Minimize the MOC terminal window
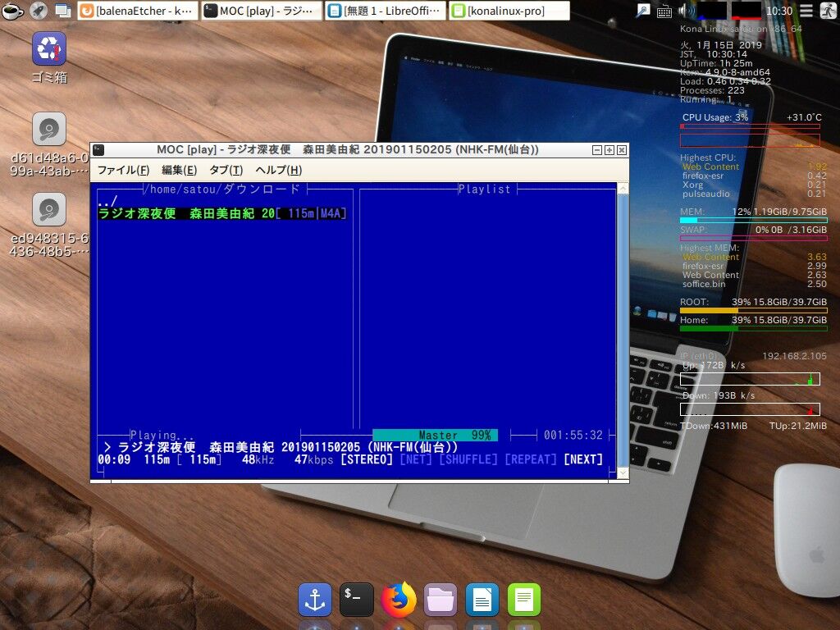 point(597,150)
